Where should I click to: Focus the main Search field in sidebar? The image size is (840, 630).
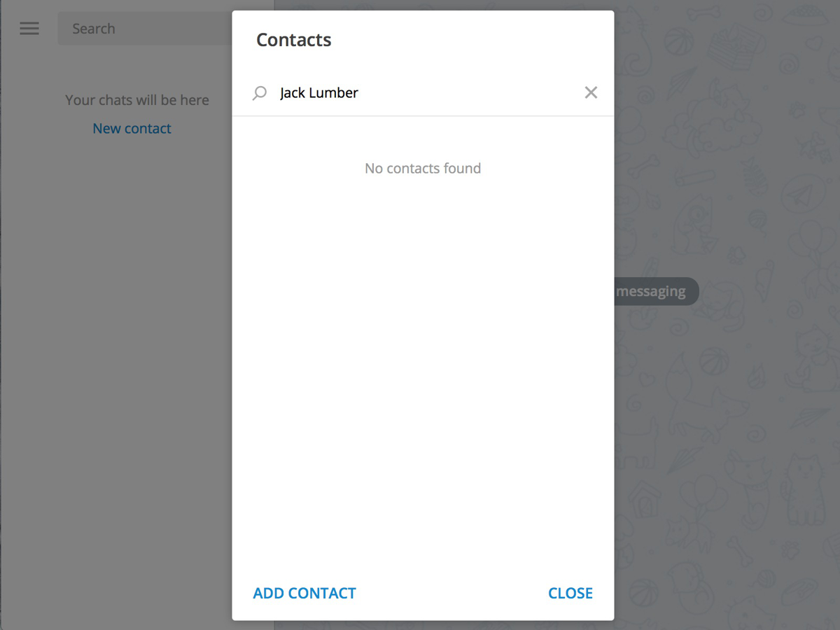143,29
